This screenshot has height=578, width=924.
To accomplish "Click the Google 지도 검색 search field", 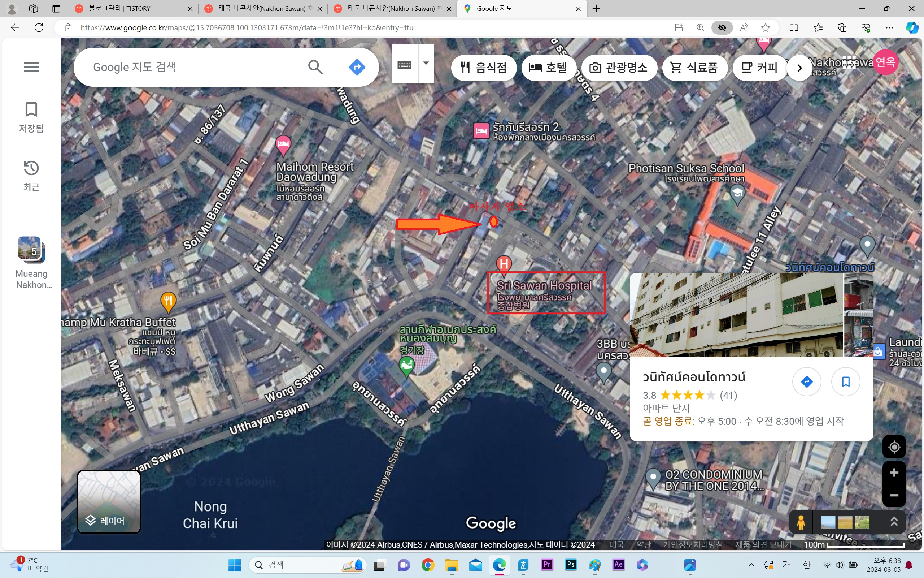I will click(x=195, y=67).
